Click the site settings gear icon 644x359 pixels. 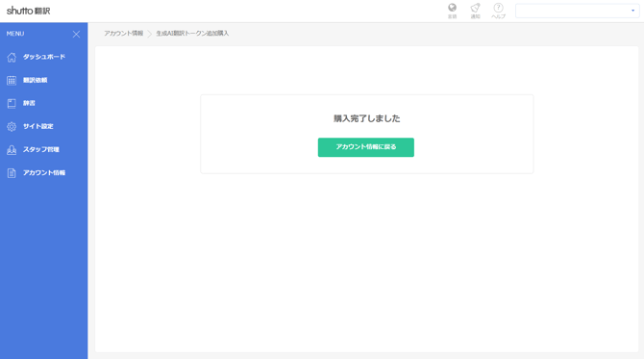coord(12,126)
